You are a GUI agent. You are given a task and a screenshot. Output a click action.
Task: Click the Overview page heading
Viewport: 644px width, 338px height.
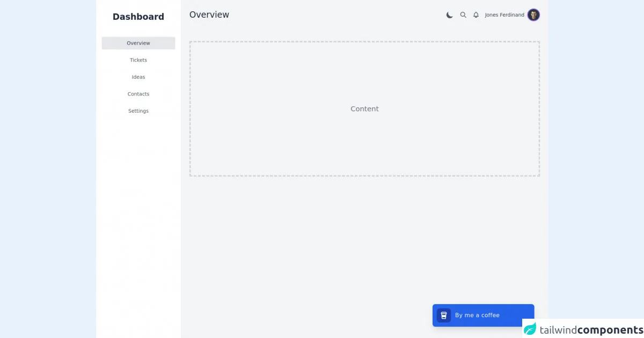click(209, 15)
